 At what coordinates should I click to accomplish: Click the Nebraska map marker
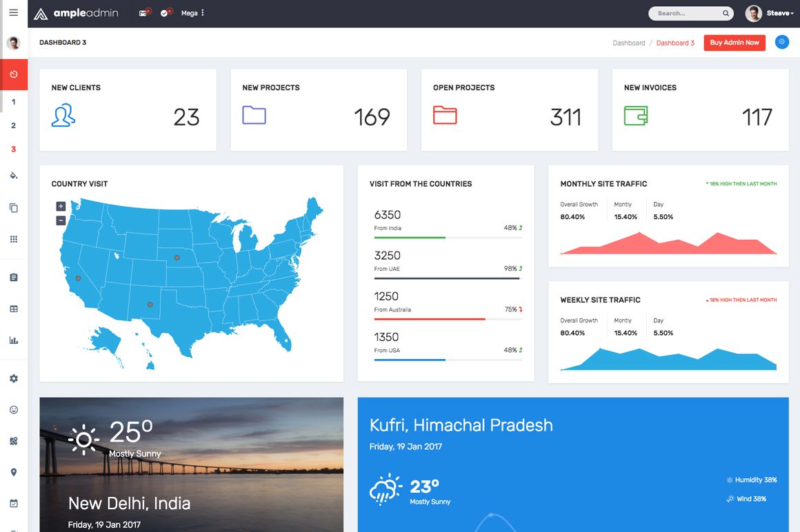[177, 258]
